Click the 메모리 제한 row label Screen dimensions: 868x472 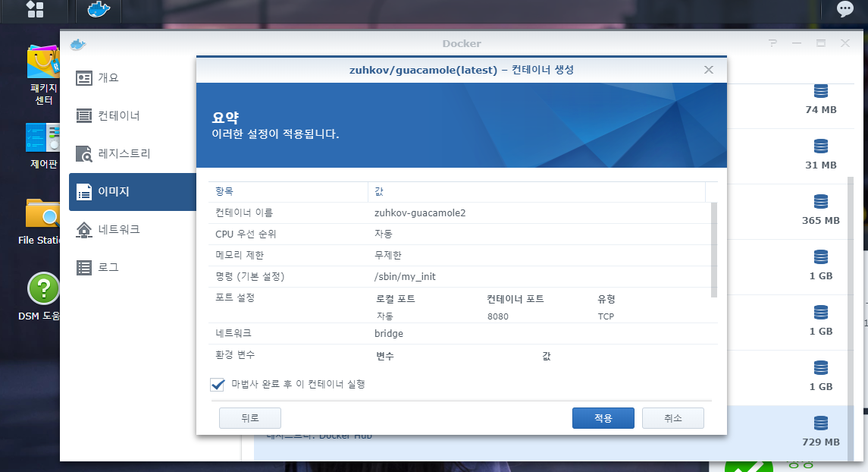[x=239, y=256]
